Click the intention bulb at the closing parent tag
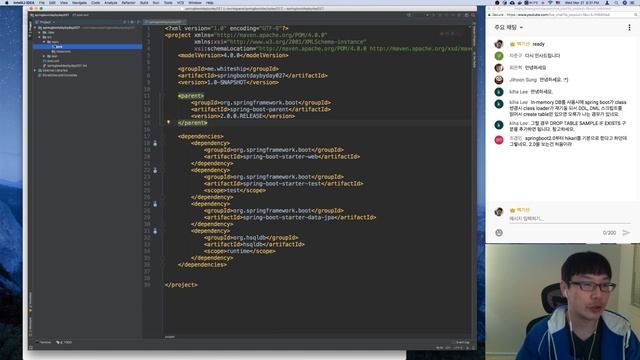The height and width of the screenshot is (360, 640). tap(168, 122)
